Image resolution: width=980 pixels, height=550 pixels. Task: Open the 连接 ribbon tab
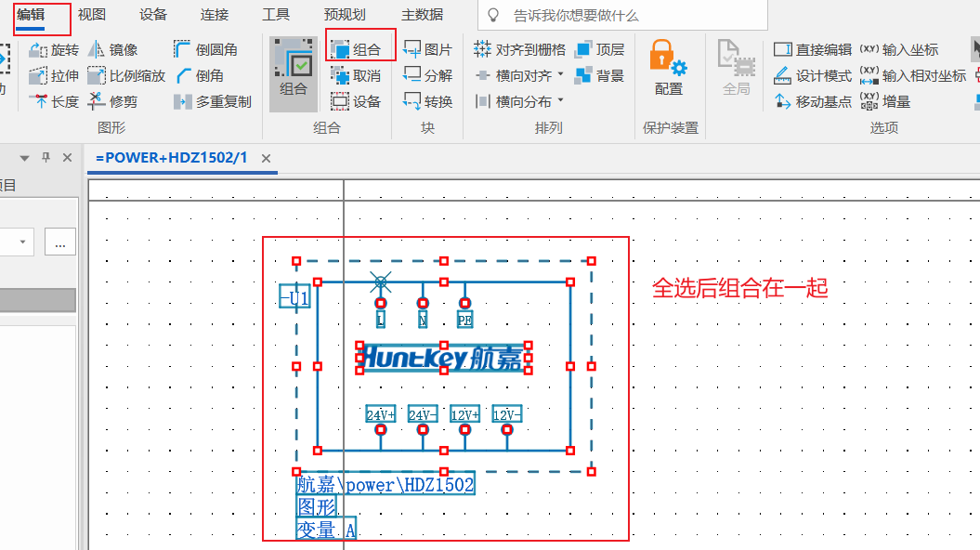[x=215, y=15]
